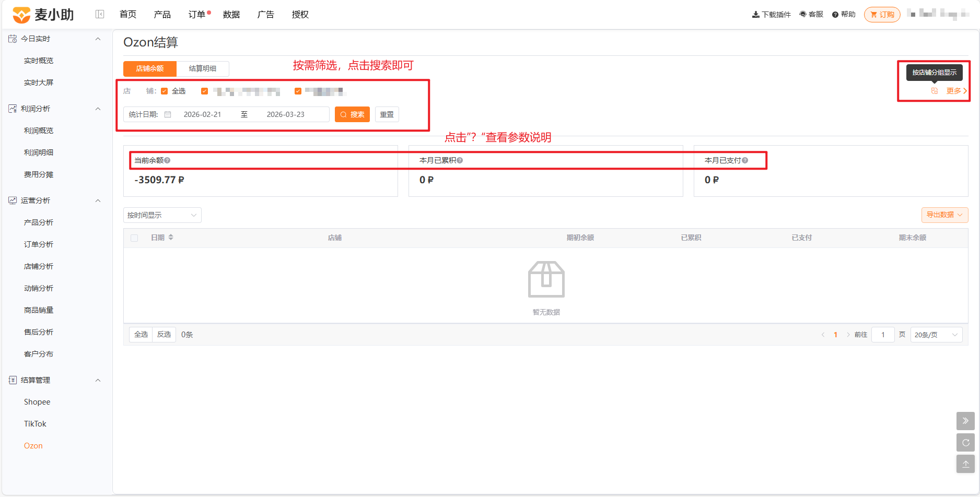The width and height of the screenshot is (980, 497).
Task: Click the question mark next to 本月已支付
Action: pos(745,160)
